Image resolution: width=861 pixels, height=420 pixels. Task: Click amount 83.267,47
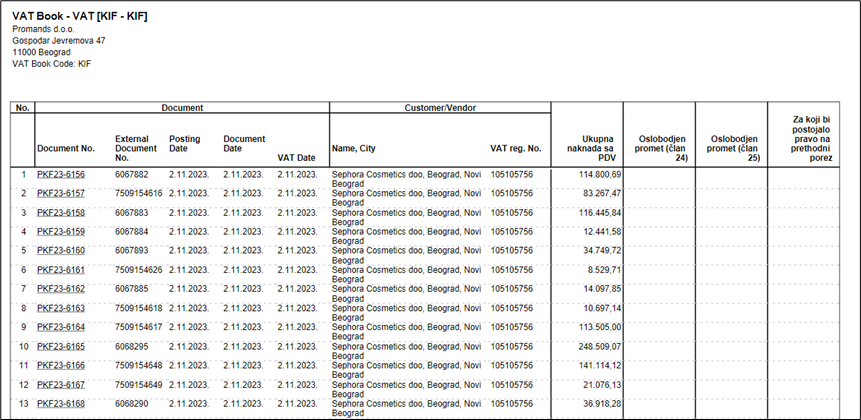click(x=602, y=193)
